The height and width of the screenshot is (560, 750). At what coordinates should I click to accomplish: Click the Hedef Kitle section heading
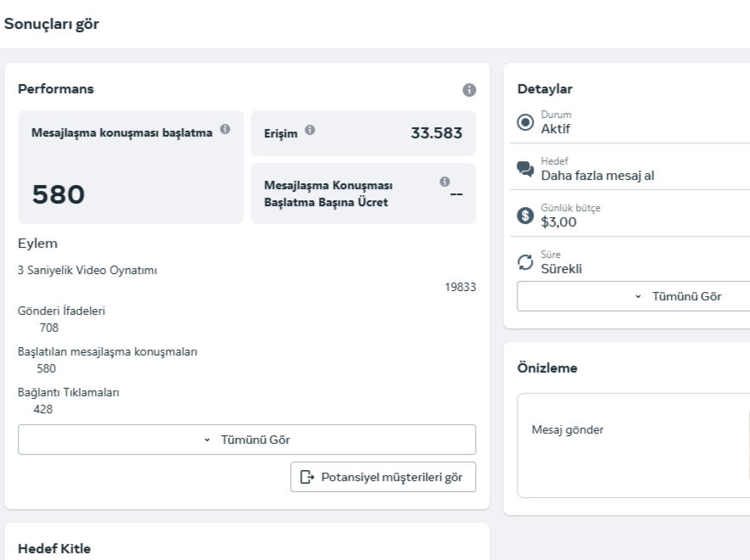point(54,548)
